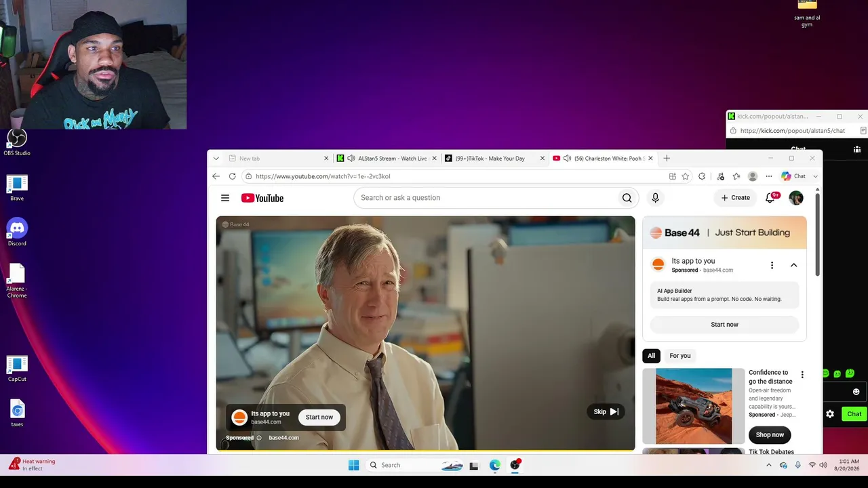Open Microsoft Edge from the taskbar
The height and width of the screenshot is (488, 868).
click(x=495, y=465)
